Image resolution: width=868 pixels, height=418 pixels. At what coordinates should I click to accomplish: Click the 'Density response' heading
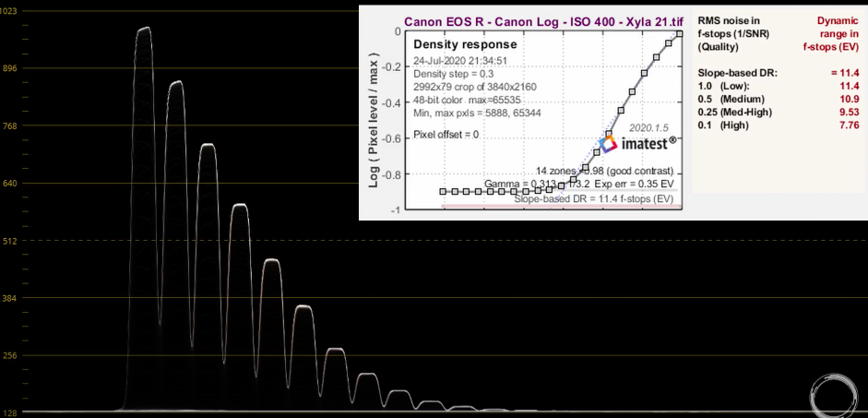(x=465, y=44)
